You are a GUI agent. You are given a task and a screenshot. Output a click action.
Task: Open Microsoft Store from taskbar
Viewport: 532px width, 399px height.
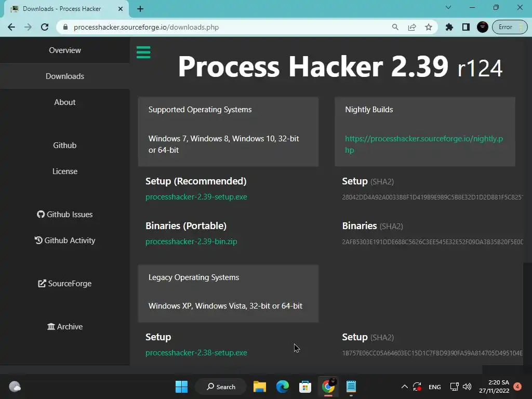point(305,387)
